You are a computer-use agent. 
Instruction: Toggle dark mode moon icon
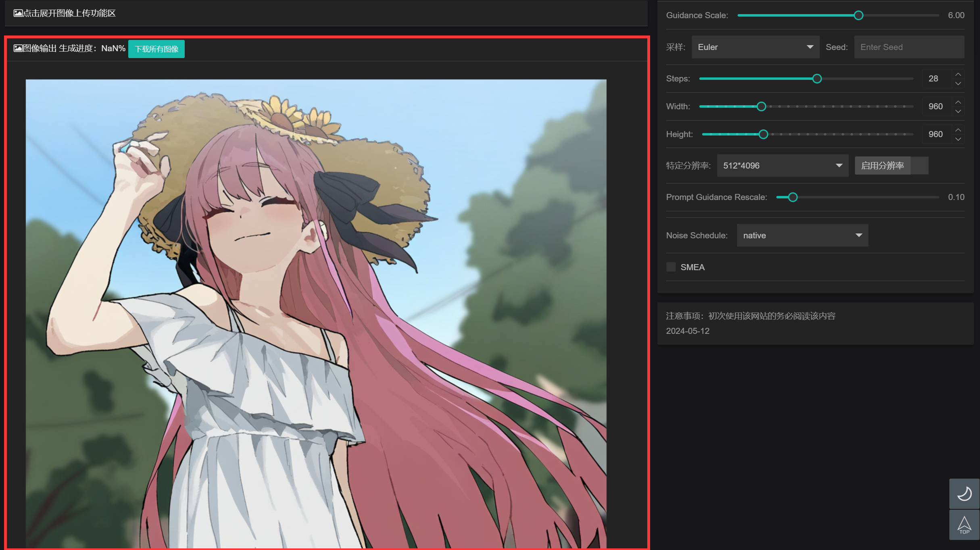[964, 494]
